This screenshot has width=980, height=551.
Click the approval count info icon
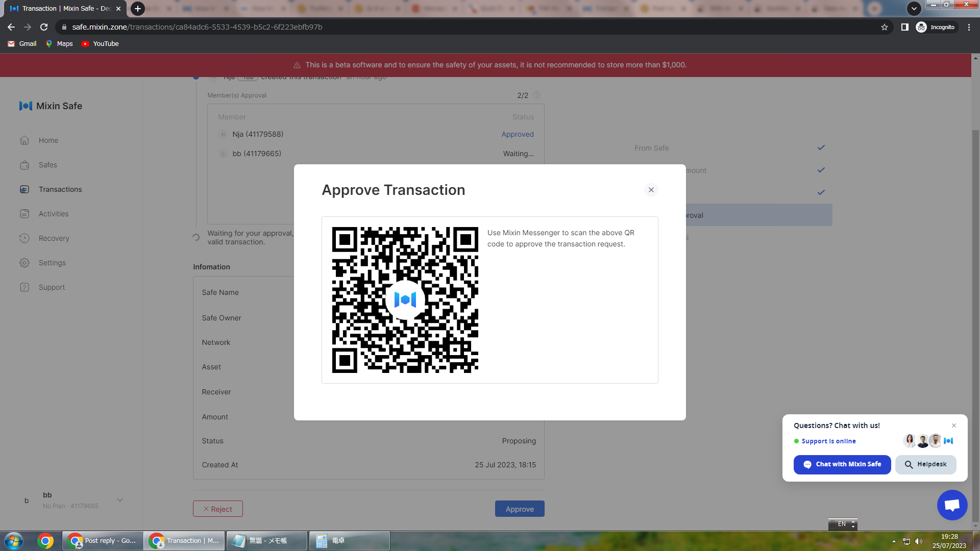536,95
